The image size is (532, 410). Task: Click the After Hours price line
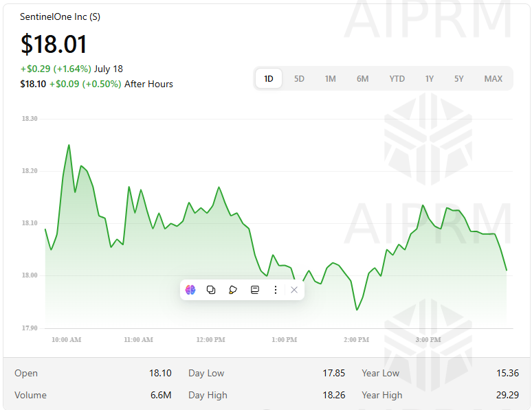click(96, 84)
